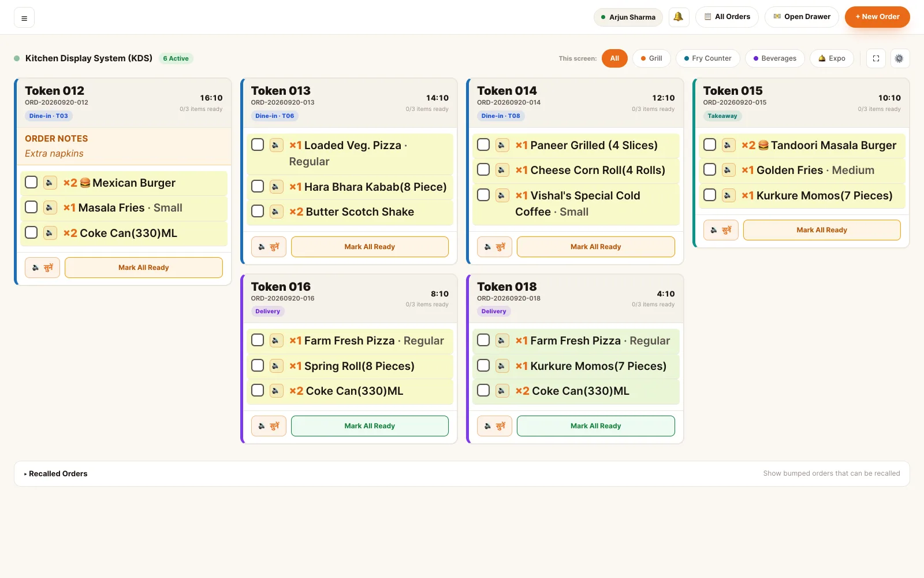Check Tandoori Masala Burger item

[x=710, y=145]
